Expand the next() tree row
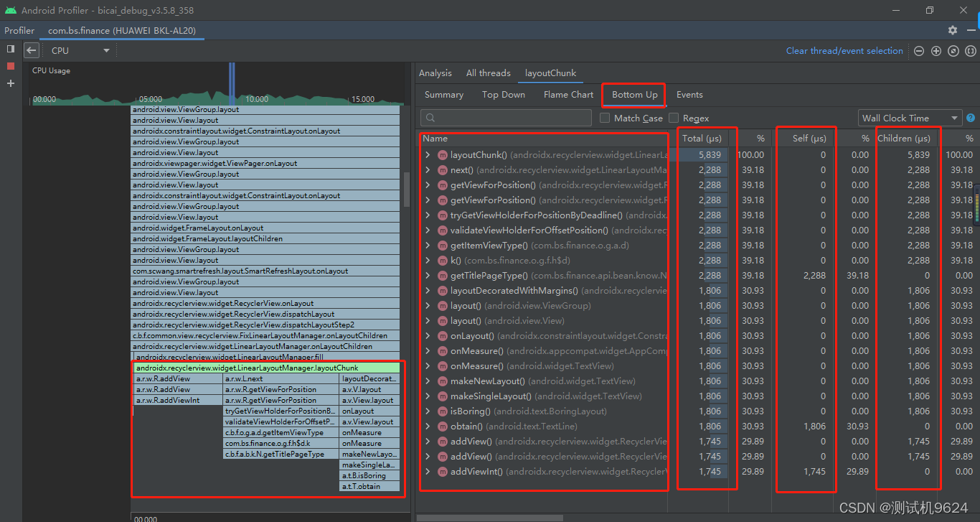The image size is (980, 522). [x=428, y=170]
